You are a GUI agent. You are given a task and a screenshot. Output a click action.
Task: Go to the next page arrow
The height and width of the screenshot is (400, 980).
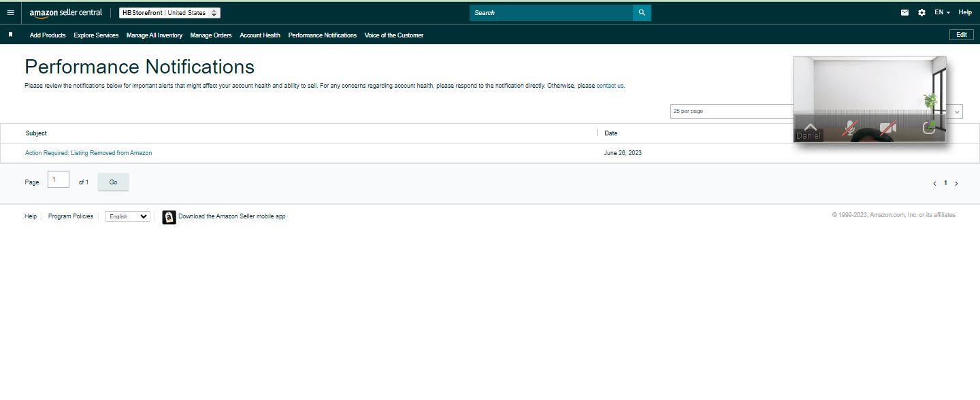point(956,184)
